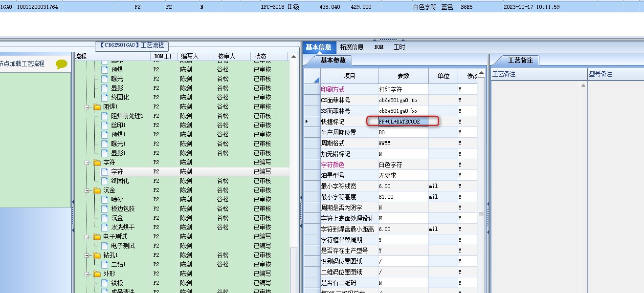Image resolution: width=644 pixels, height=293 pixels.
Task: Open the BOM tab
Action: 379,47
